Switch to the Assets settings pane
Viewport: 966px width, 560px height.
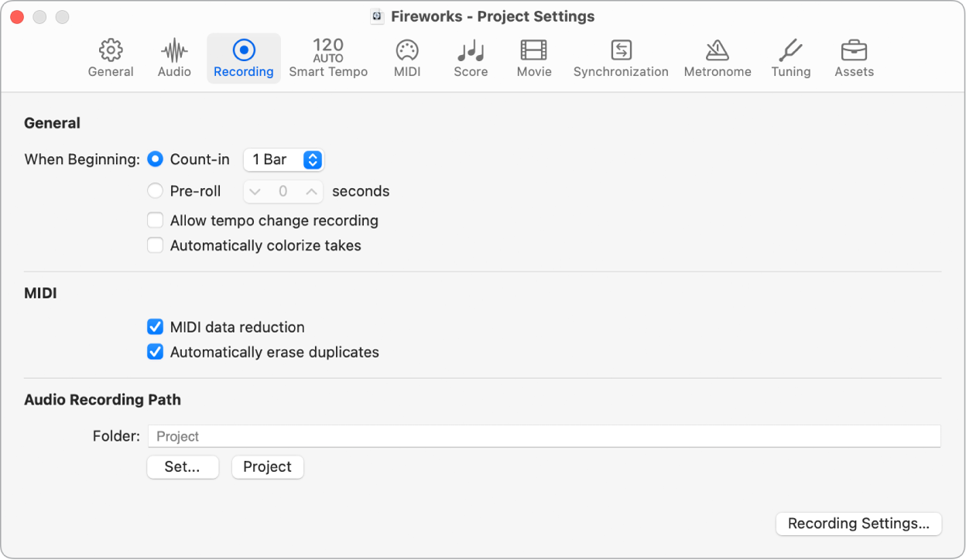[854, 57]
